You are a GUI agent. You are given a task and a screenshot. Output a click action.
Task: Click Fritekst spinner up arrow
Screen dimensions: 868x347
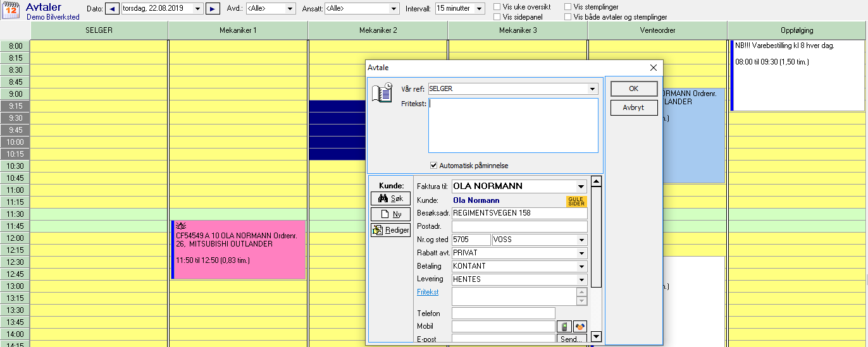[581, 292]
